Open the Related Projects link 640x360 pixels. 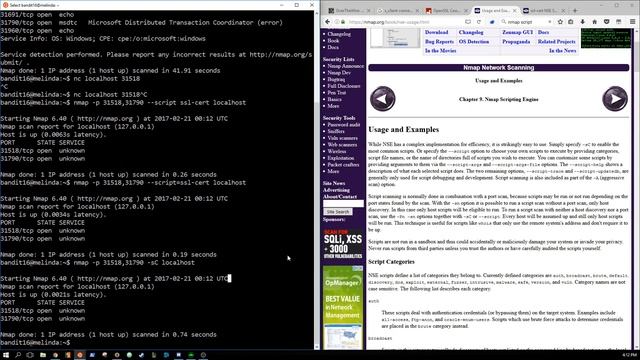coord(556,42)
